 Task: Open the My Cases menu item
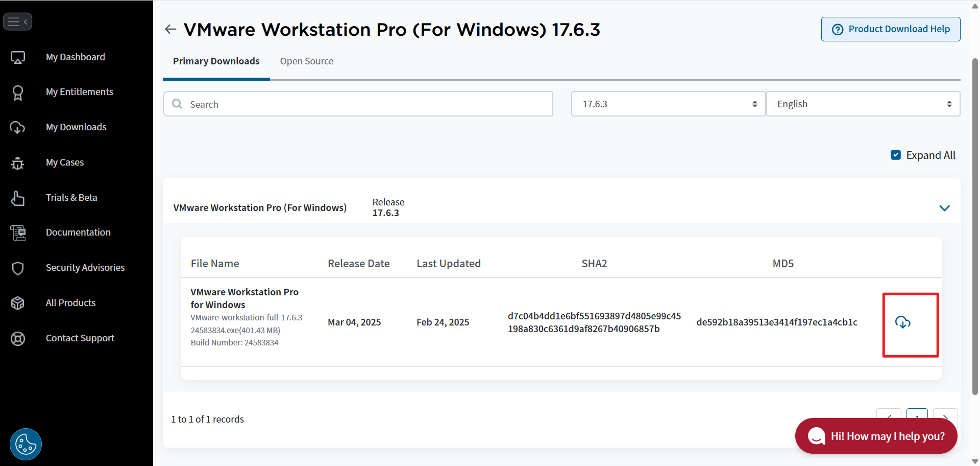[x=65, y=162]
